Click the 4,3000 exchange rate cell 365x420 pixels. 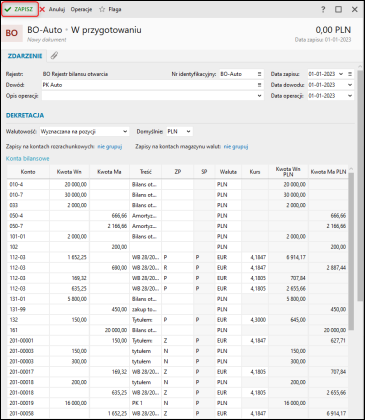click(x=255, y=320)
